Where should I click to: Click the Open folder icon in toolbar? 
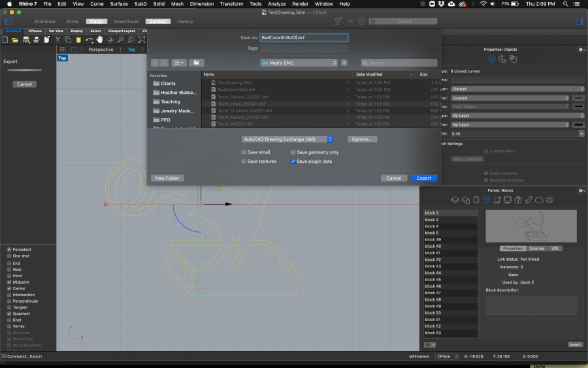pos(16,39)
